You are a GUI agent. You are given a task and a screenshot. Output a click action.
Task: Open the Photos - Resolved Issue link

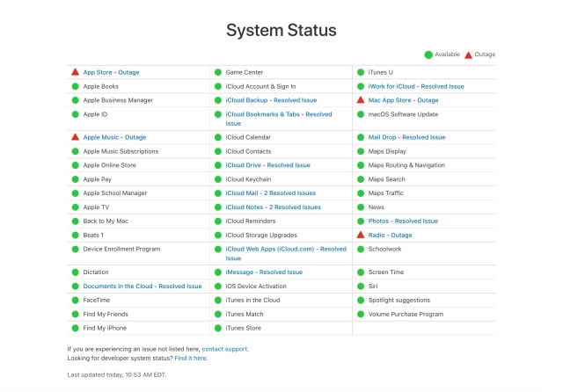click(x=403, y=221)
